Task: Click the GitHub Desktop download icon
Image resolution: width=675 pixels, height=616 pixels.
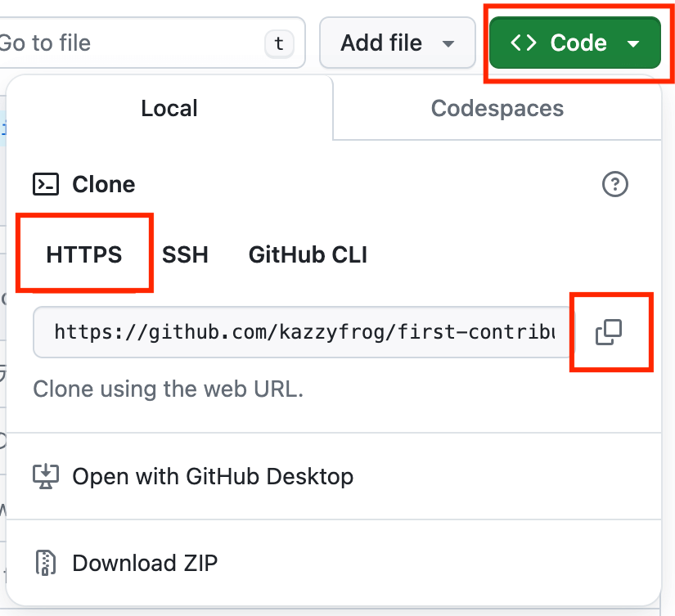Action: 45,476
